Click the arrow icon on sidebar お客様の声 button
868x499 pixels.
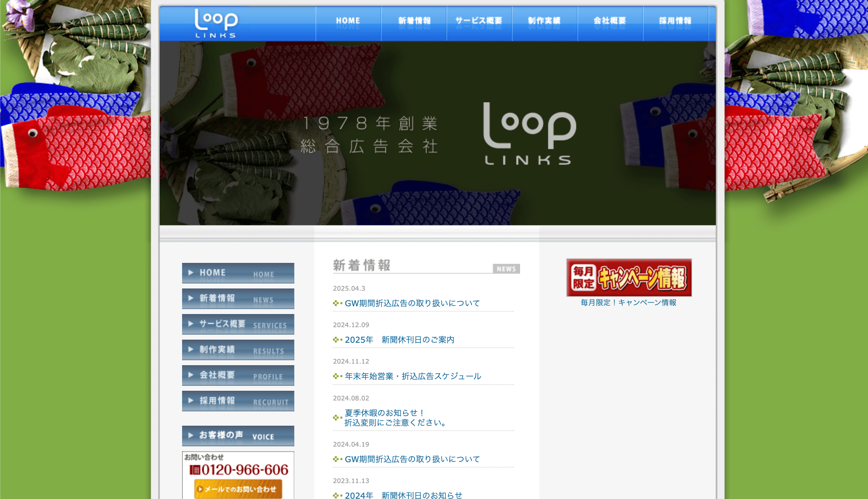pyautogui.click(x=191, y=435)
